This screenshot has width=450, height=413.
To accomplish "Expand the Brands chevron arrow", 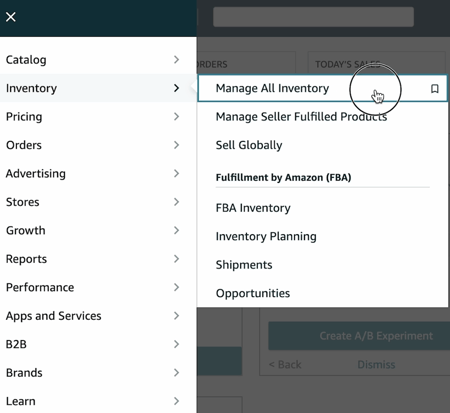I will (177, 372).
